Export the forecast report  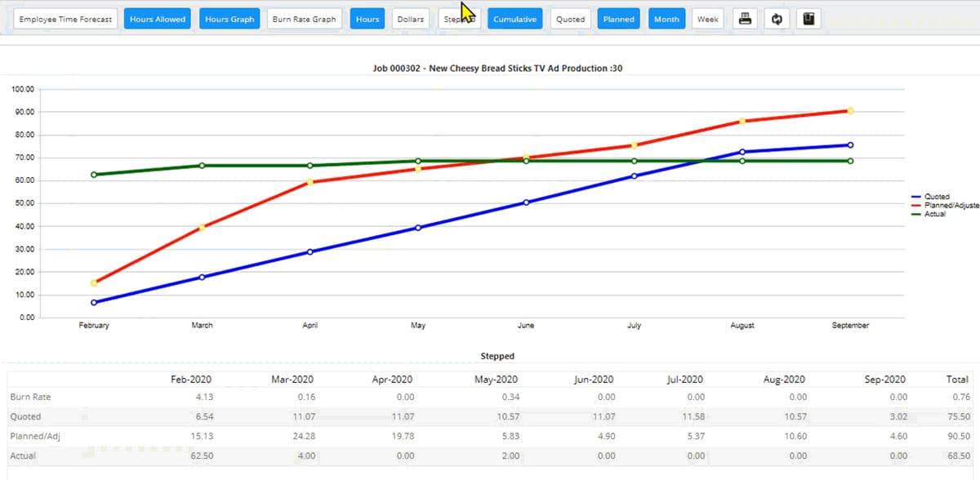(808, 18)
